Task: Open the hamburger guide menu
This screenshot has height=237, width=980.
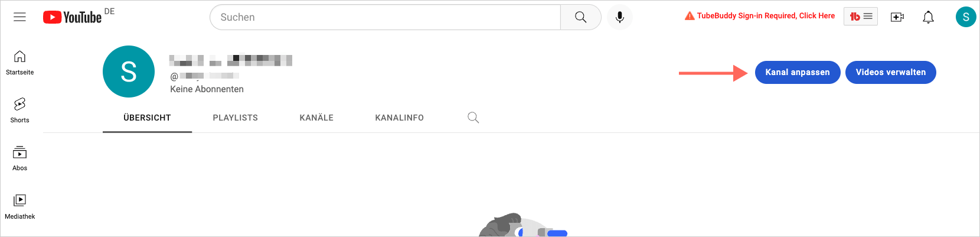Action: 19,17
